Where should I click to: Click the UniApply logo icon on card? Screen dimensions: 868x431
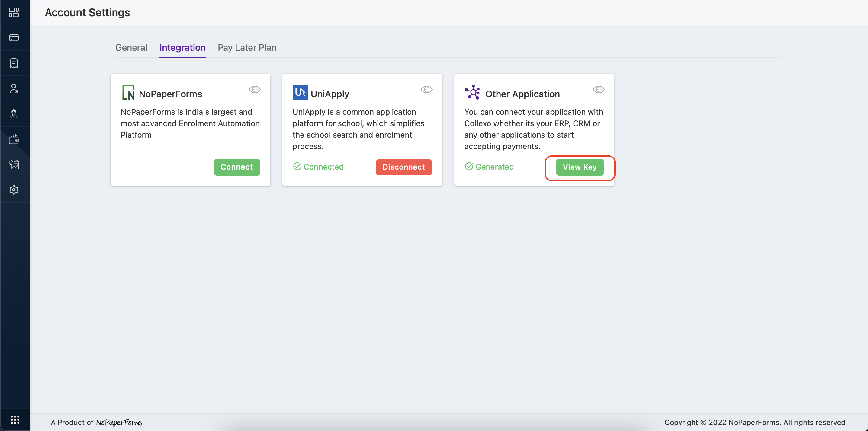tap(300, 92)
